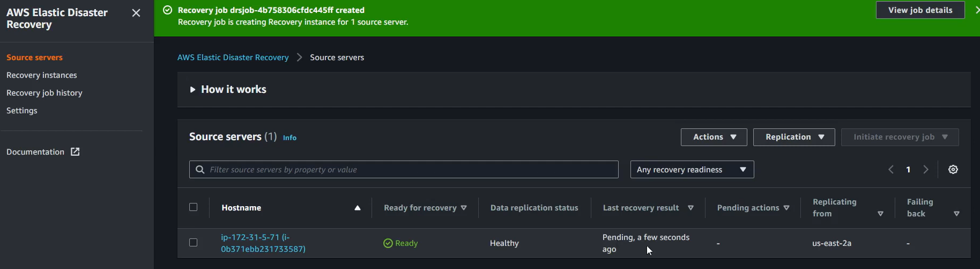Open Settings in the sidebar
Viewport: 980px width, 269px height.
coord(22,111)
